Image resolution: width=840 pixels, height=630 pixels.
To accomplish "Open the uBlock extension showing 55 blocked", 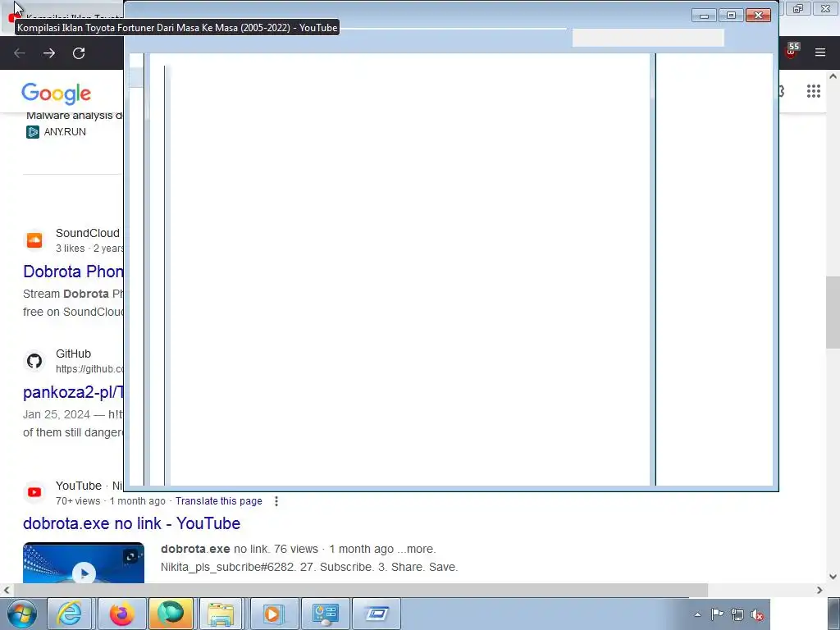I will click(x=791, y=51).
